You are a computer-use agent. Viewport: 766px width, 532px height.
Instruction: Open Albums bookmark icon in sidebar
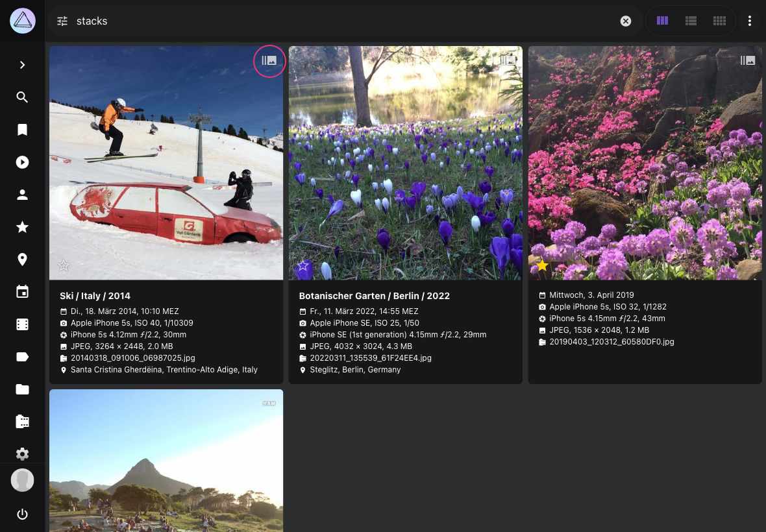[23, 130]
